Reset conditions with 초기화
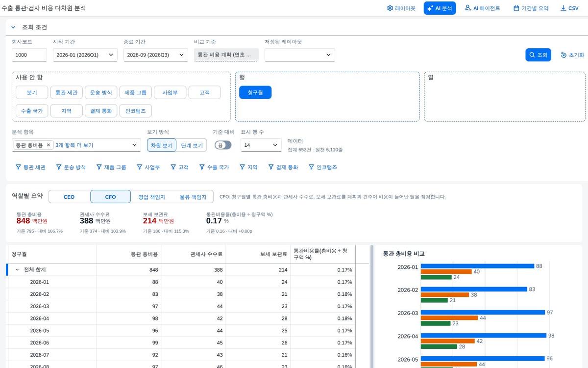This screenshot has width=588, height=368. tap(572, 55)
